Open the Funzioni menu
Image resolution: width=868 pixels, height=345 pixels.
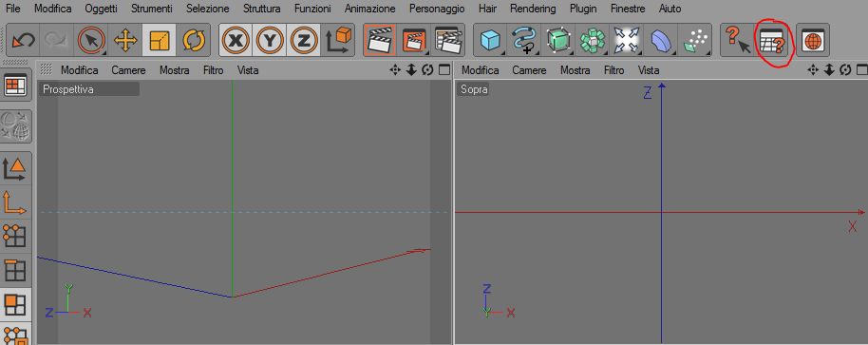312,9
